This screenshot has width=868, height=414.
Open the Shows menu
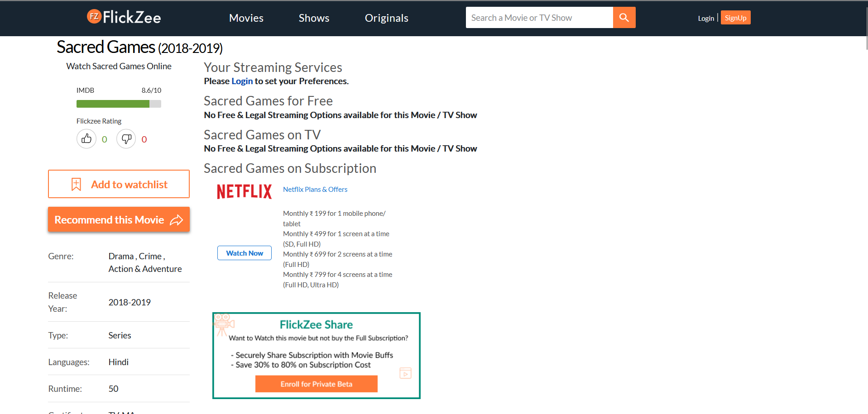tap(314, 18)
